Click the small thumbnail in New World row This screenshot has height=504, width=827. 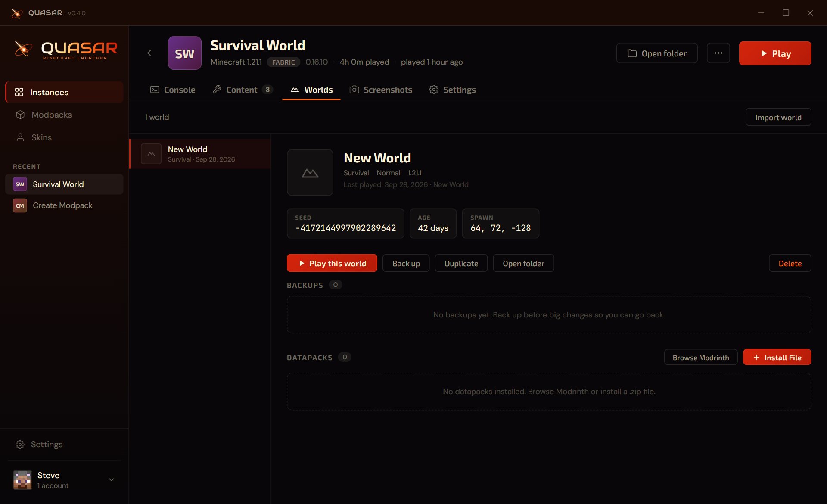151,154
